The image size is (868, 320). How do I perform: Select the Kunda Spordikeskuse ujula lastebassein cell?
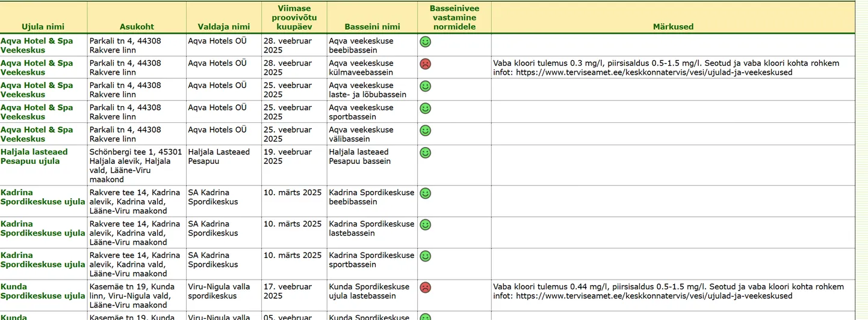tap(372, 296)
